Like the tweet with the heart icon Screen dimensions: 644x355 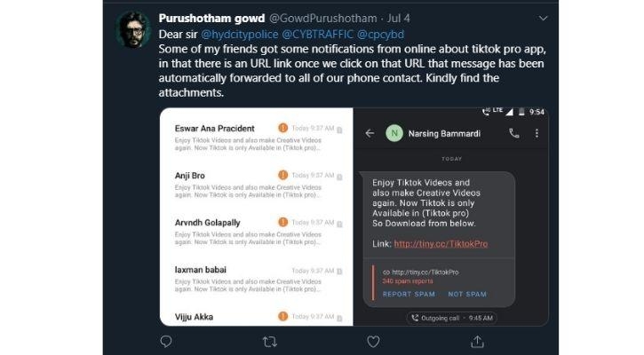point(374,341)
